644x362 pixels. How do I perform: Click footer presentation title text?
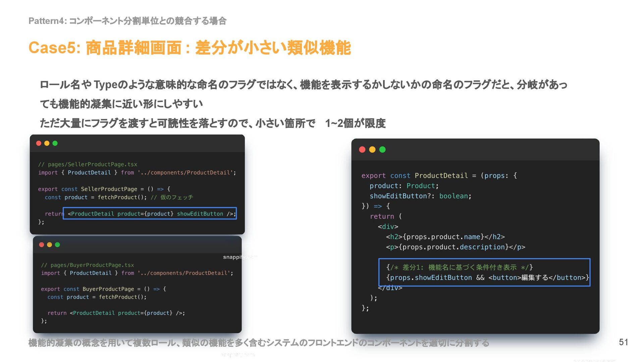tap(258, 343)
